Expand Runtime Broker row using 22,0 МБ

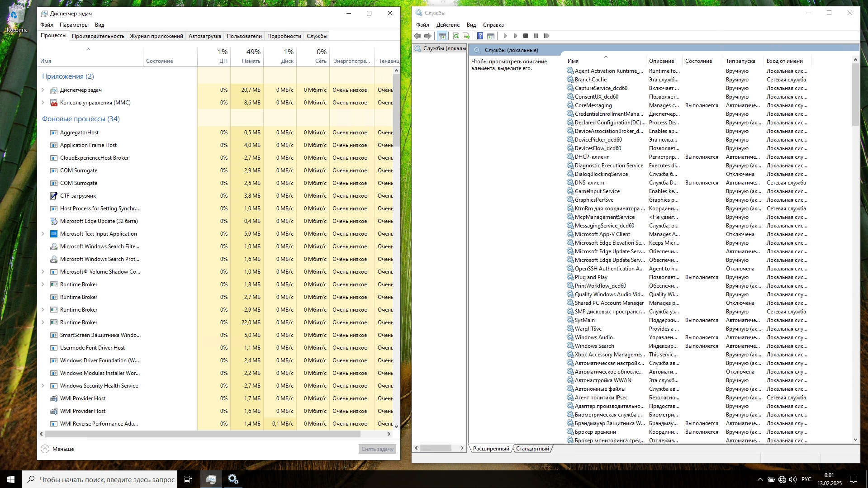point(43,322)
